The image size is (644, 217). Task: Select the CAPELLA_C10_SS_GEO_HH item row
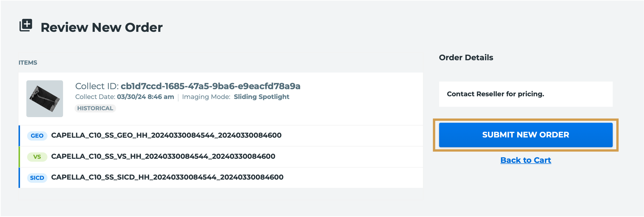pyautogui.click(x=221, y=136)
